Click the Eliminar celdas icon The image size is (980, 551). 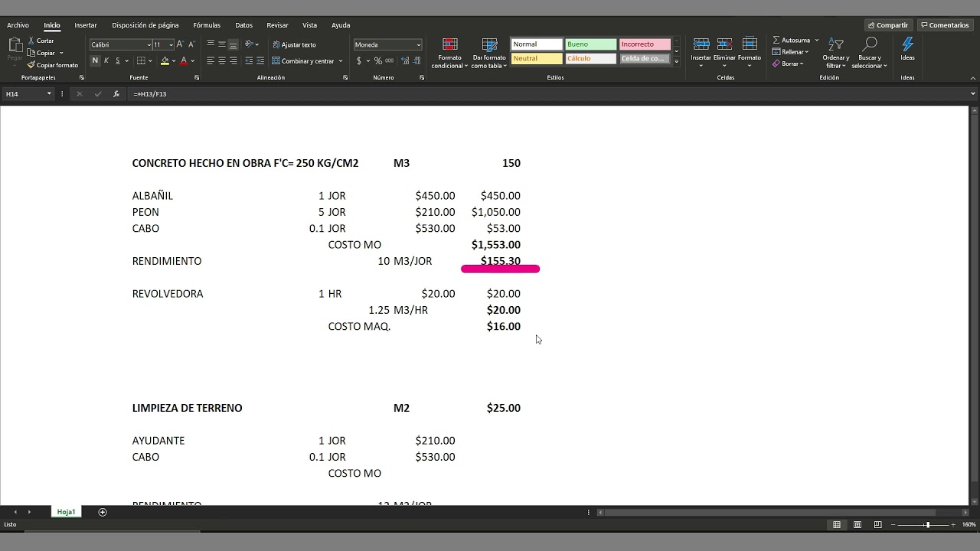tap(725, 44)
